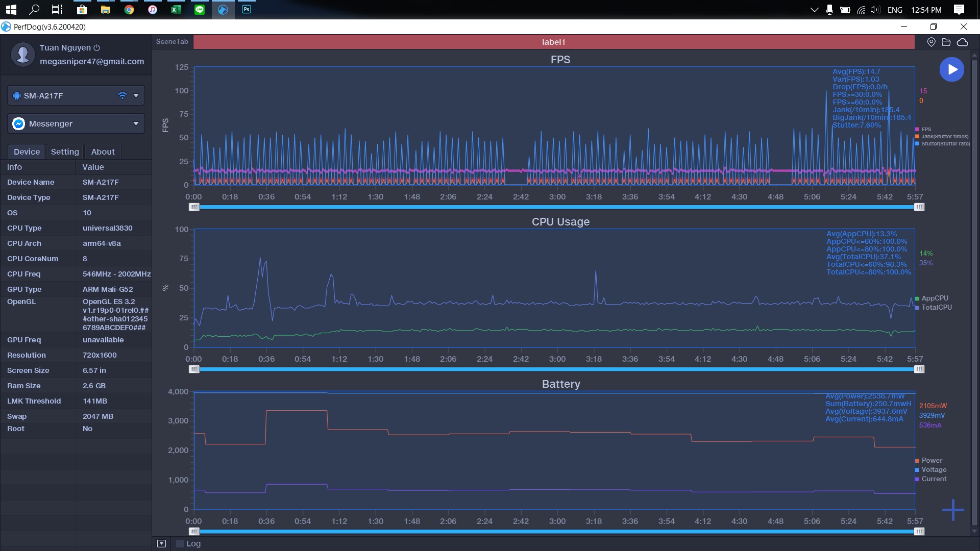Screen dimensions: 980x551
Task: Expand the bottom log panel arrow
Action: pyautogui.click(x=161, y=544)
